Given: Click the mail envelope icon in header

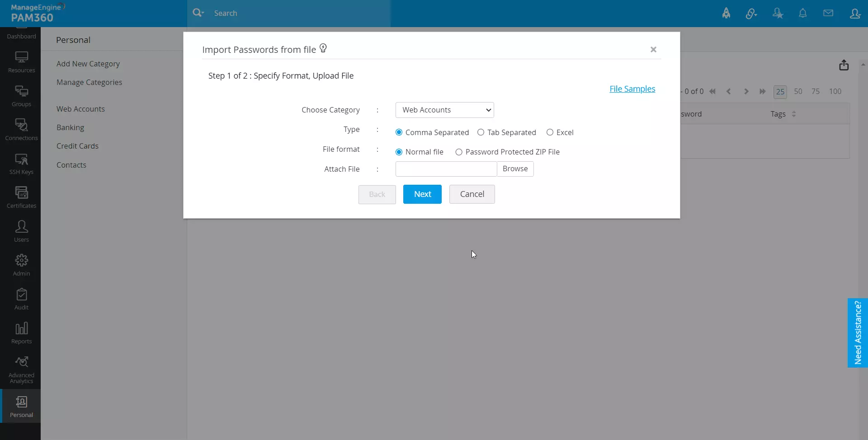Looking at the screenshot, I should point(828,14).
